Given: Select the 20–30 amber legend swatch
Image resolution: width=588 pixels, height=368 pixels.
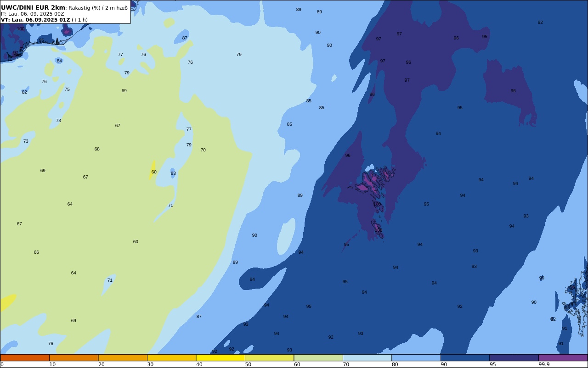Looking at the screenshot, I should [x=123, y=357].
